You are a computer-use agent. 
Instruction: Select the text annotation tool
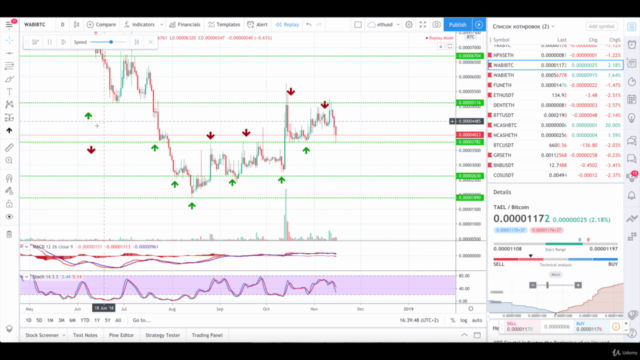(9, 92)
